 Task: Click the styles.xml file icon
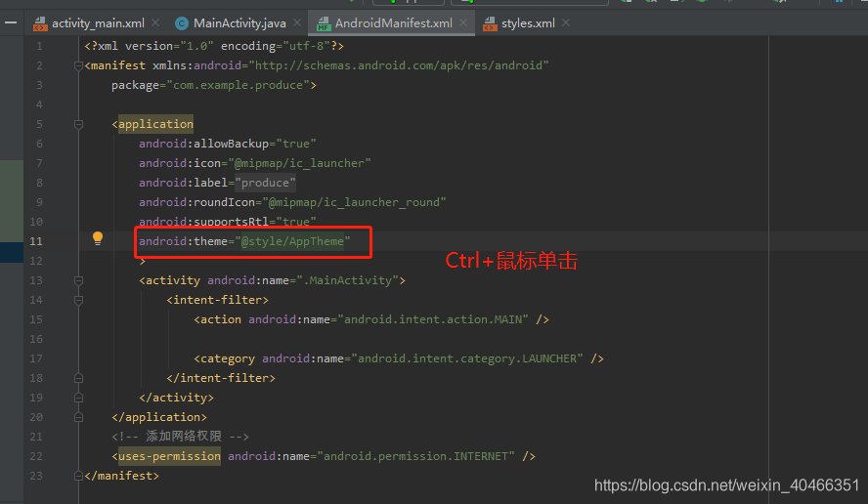pyautogui.click(x=490, y=23)
